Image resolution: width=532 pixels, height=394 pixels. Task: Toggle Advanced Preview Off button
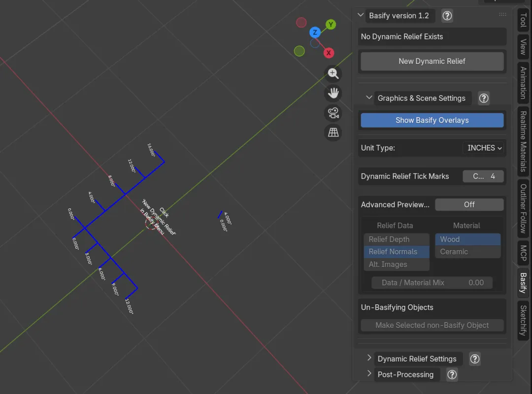pos(469,205)
